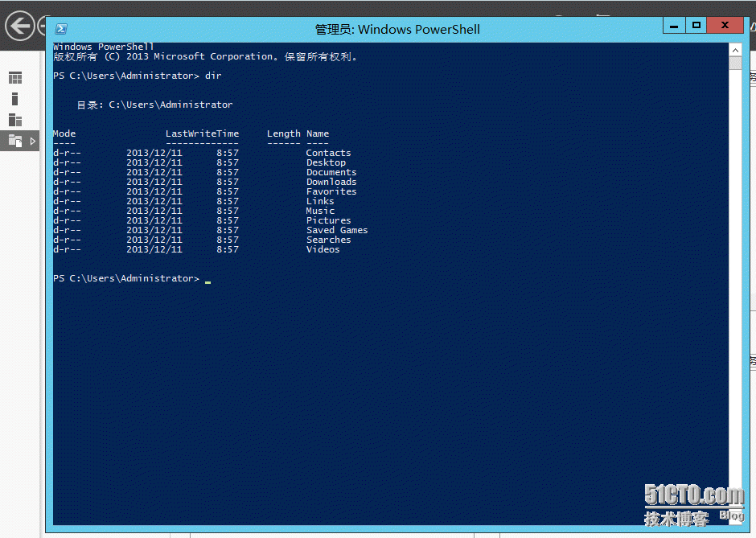Click the PowerShell icon in title bar
Viewport: 756px width, 538px height.
(61, 29)
